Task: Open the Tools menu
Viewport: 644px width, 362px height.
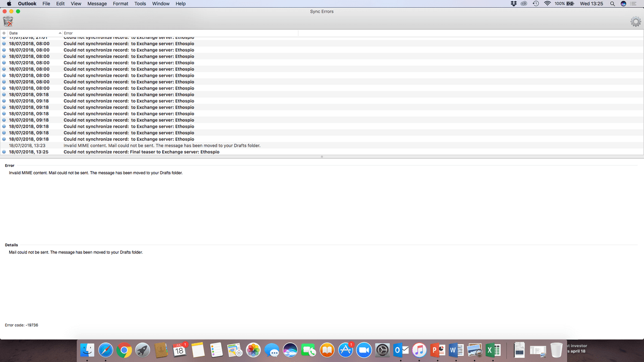Action: 140,3
